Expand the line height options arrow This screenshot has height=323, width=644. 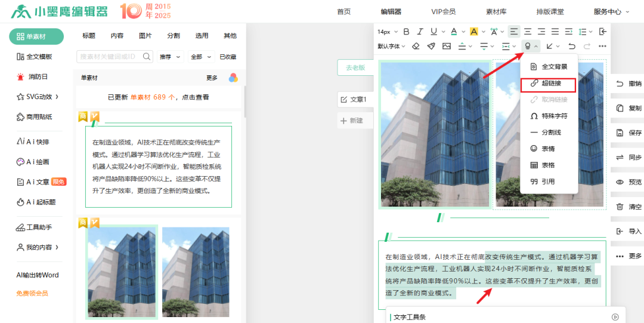[x=591, y=32]
